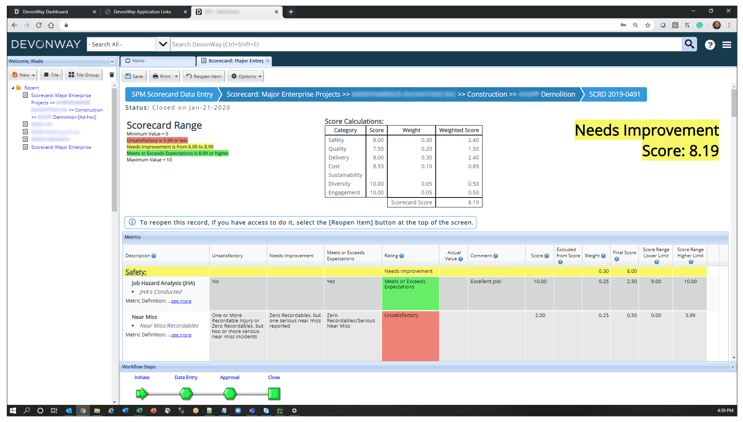The height and width of the screenshot is (422, 743).
Task: Click the Reopen Item button
Action: point(203,76)
